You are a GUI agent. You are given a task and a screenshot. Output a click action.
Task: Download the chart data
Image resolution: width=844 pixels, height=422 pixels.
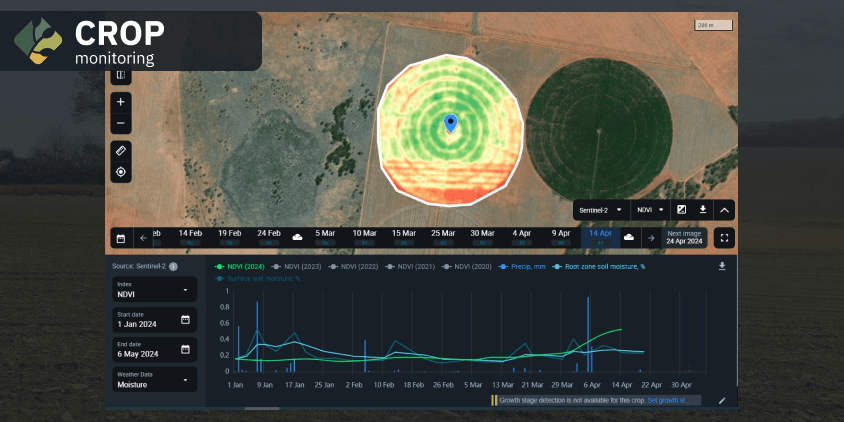[x=722, y=266]
